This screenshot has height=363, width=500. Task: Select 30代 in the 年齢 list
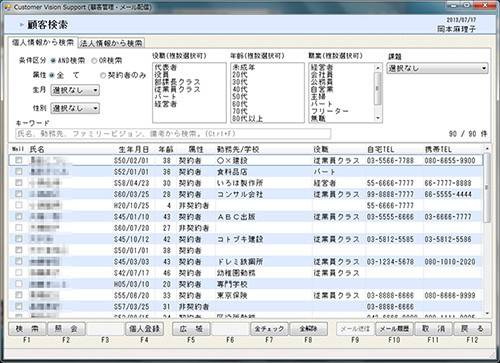click(x=240, y=82)
